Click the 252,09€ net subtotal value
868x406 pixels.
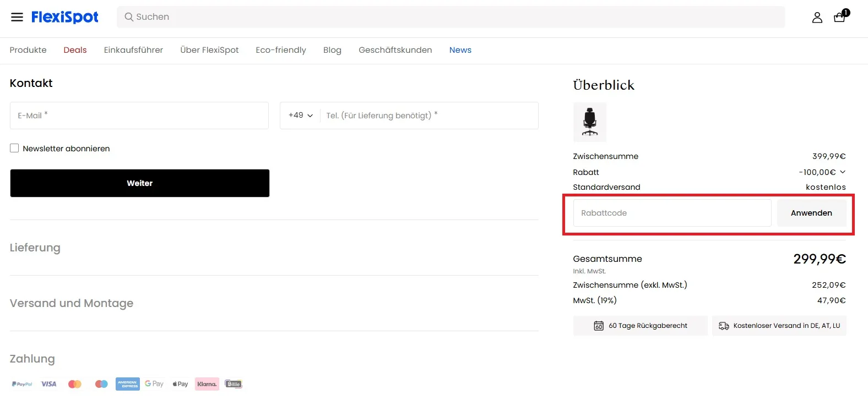tap(829, 285)
